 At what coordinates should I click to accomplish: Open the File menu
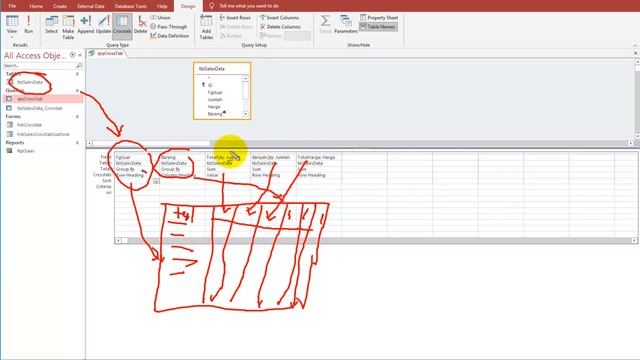coord(12,6)
